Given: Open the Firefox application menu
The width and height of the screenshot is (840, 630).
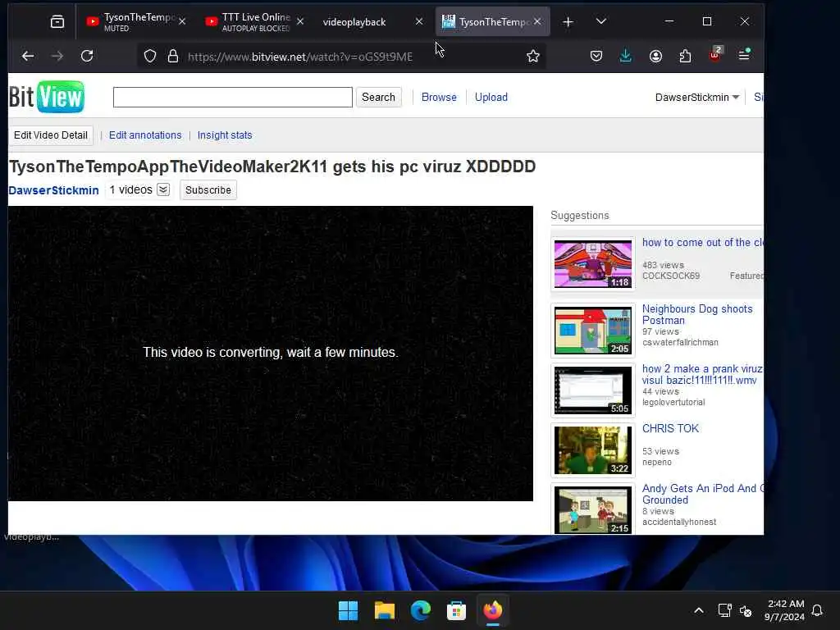Looking at the screenshot, I should coord(744,55).
